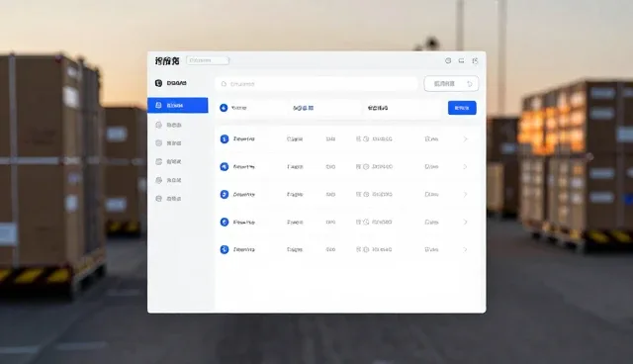
Task: Click the blue round icon of the first list row
Action: pos(225,139)
